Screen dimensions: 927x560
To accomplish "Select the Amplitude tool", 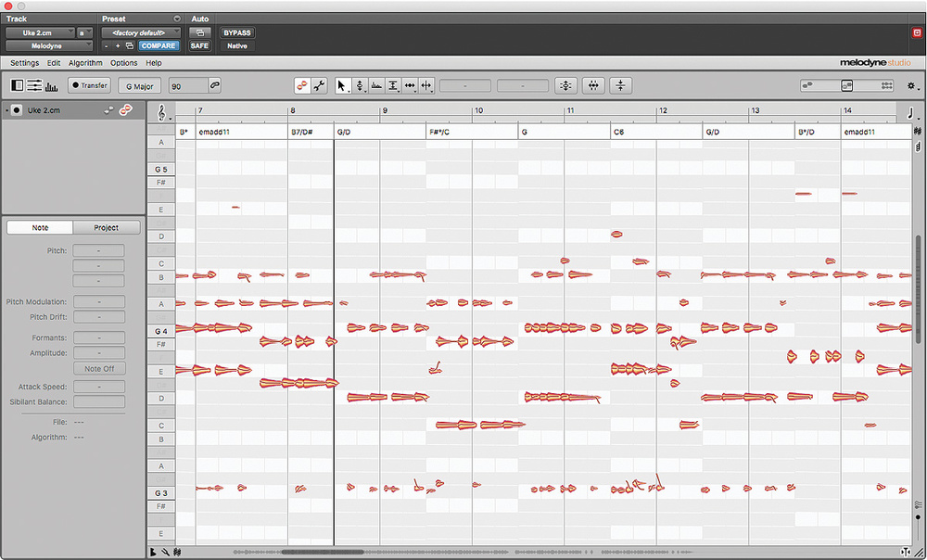I will coord(392,85).
